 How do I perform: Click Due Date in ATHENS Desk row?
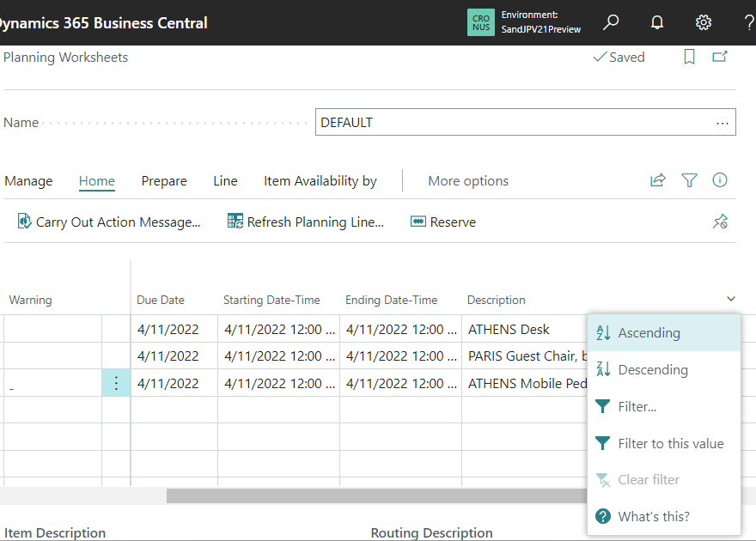(x=174, y=329)
